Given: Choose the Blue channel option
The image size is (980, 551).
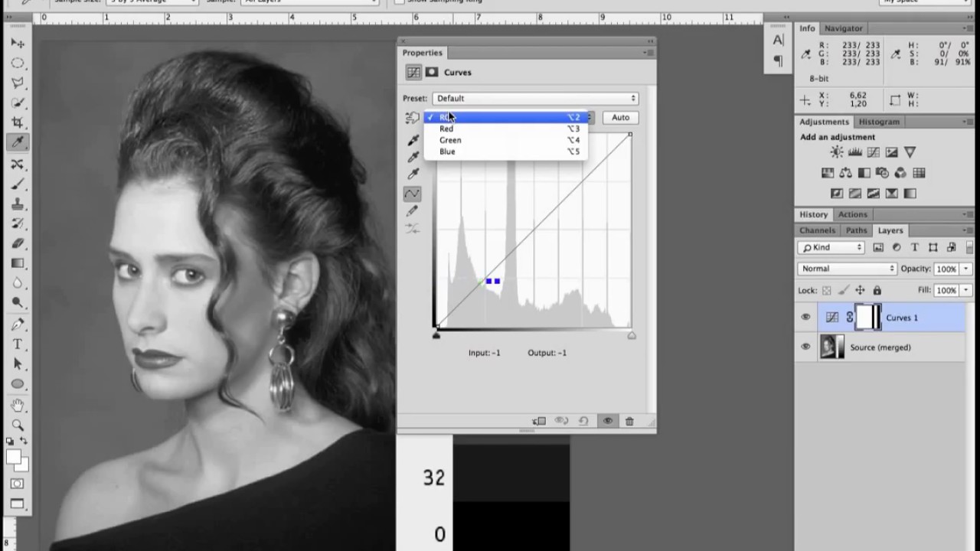Looking at the screenshot, I should [x=505, y=152].
